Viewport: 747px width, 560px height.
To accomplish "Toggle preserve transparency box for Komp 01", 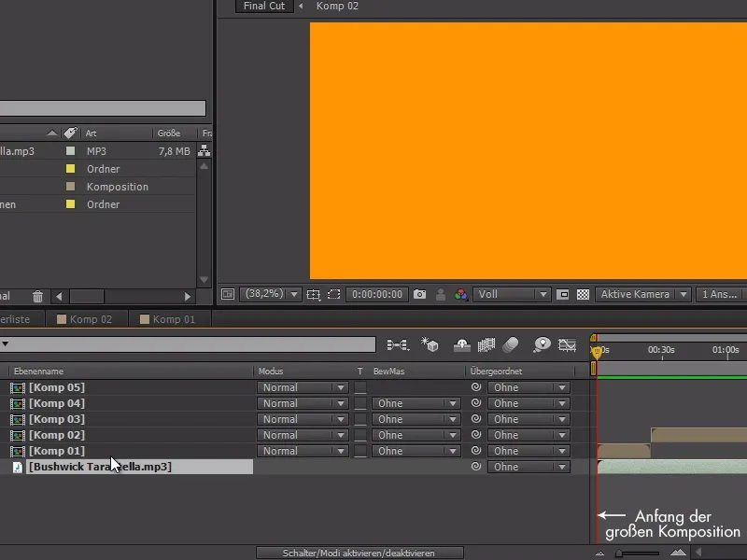I will [x=360, y=451].
